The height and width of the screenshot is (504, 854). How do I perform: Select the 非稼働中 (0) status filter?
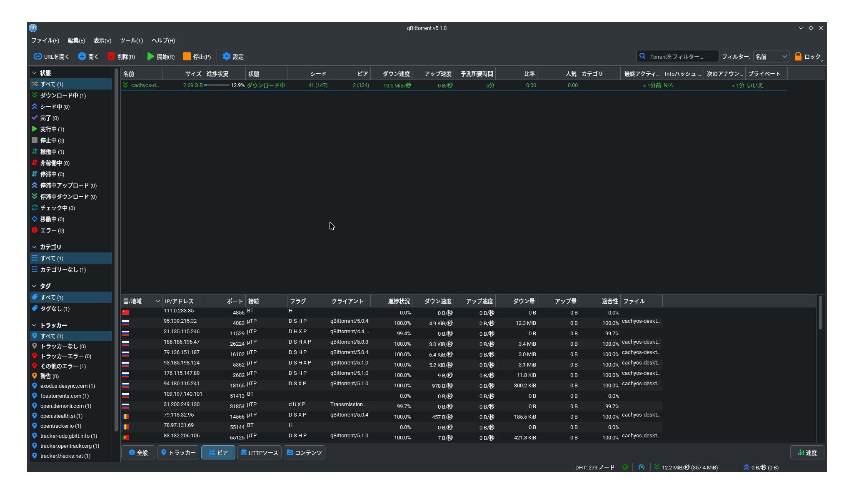point(71,163)
